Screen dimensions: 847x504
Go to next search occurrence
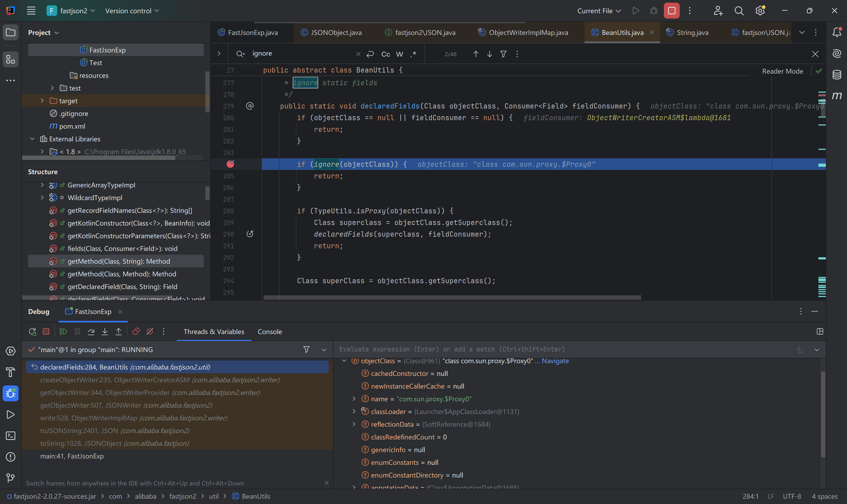[x=490, y=54]
